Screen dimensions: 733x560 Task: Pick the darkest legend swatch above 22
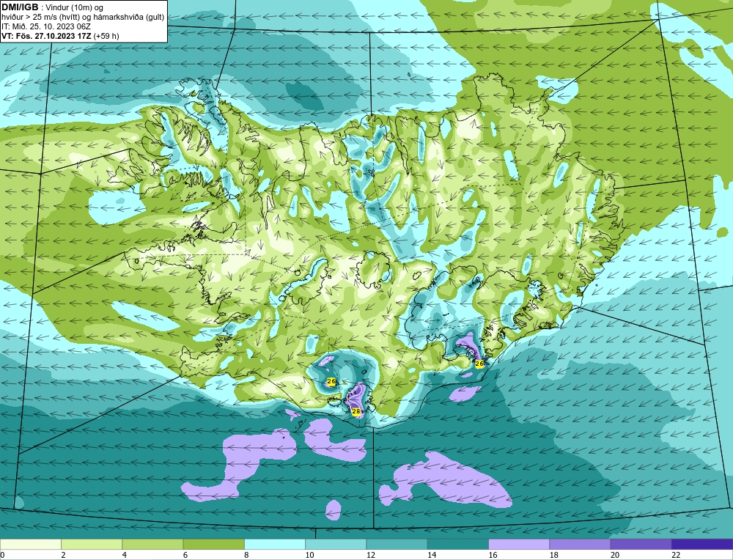coord(702,544)
